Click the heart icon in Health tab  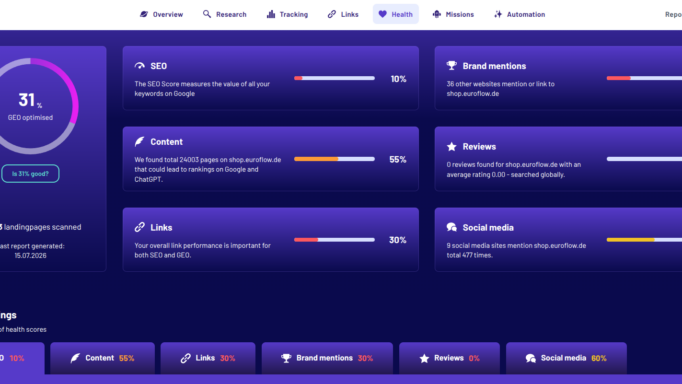[x=382, y=14]
